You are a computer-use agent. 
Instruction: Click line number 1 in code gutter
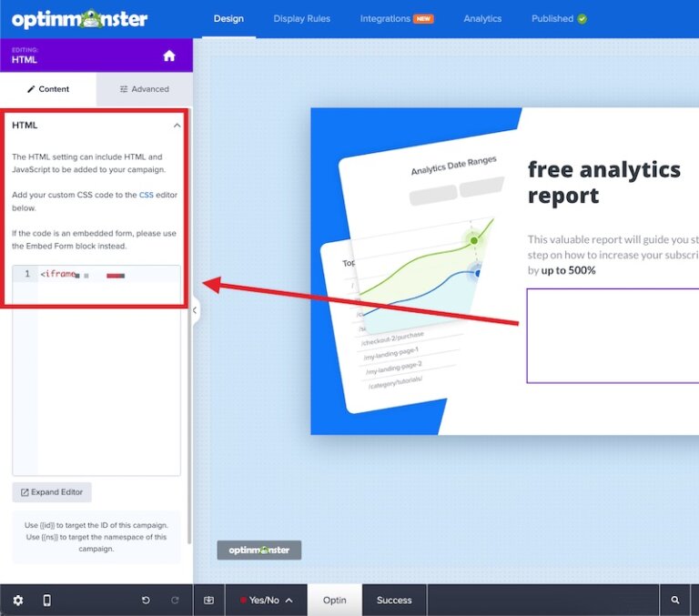tap(27, 274)
